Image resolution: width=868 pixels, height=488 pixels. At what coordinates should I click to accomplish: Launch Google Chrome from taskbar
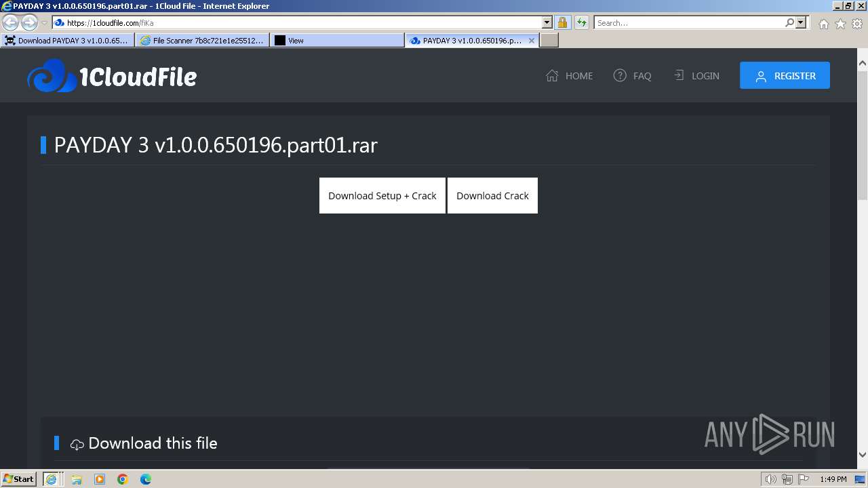[x=123, y=479]
